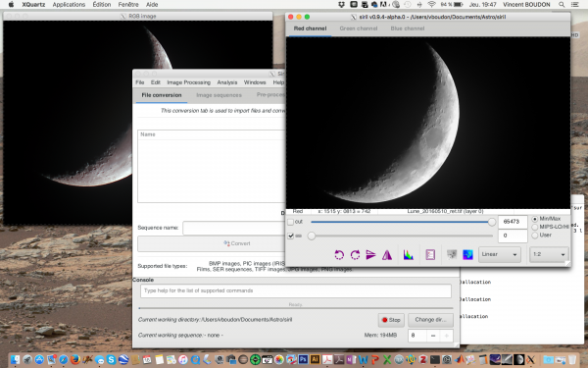Rotate image clockwise in Siril toolbar
Image resolution: width=588 pixels, height=368 pixels.
coord(355,255)
